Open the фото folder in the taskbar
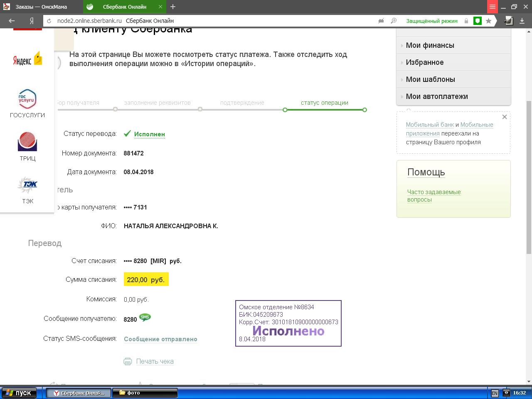532x399 pixels. pos(145,393)
